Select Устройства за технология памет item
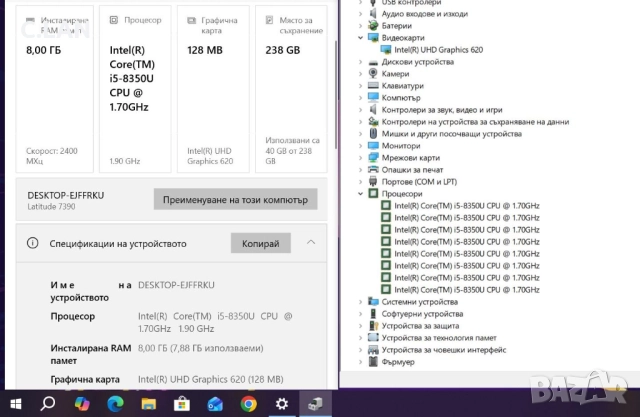This screenshot has height=417, width=640. point(439,337)
